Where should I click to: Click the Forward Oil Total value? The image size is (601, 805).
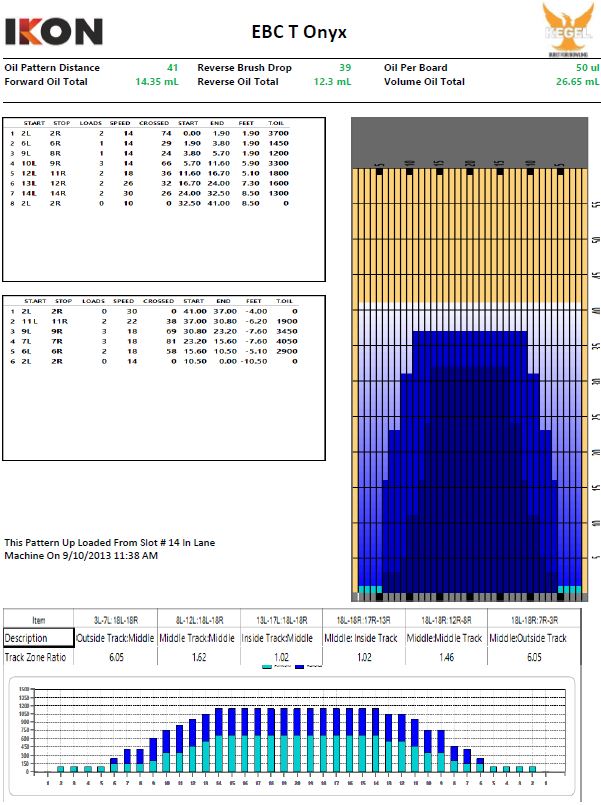[156, 82]
